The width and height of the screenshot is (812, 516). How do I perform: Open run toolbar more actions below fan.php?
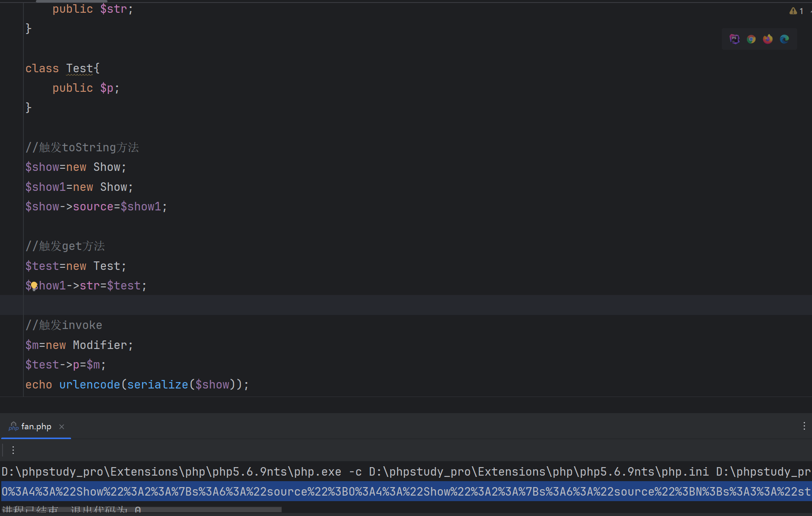coord(13,450)
